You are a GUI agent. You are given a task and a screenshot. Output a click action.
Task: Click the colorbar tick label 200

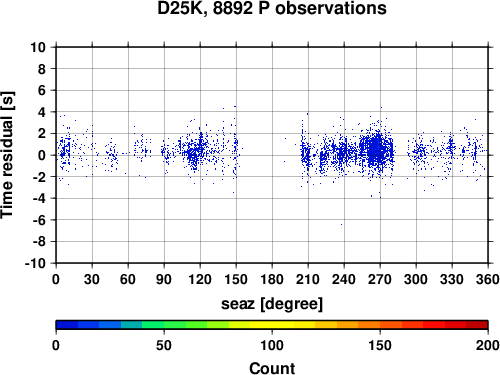pos(487,345)
